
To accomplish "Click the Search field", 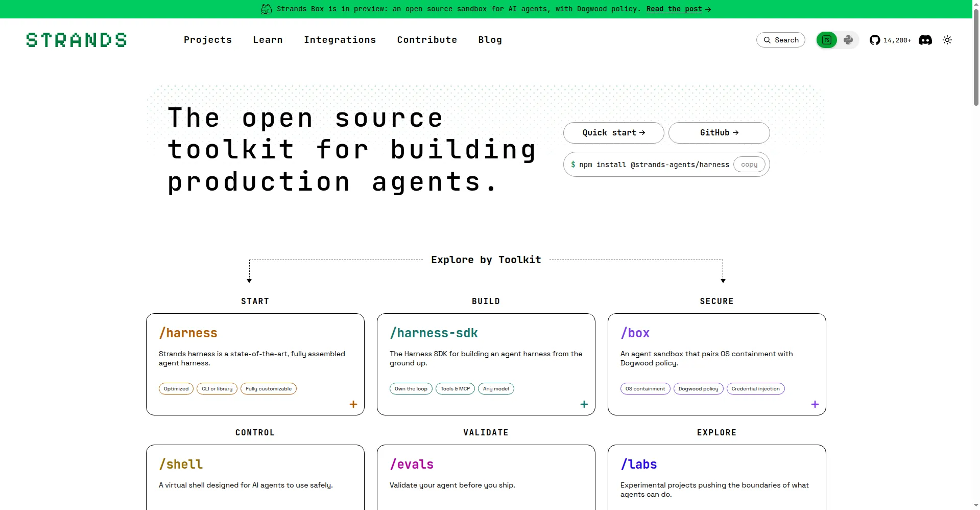I will point(781,40).
